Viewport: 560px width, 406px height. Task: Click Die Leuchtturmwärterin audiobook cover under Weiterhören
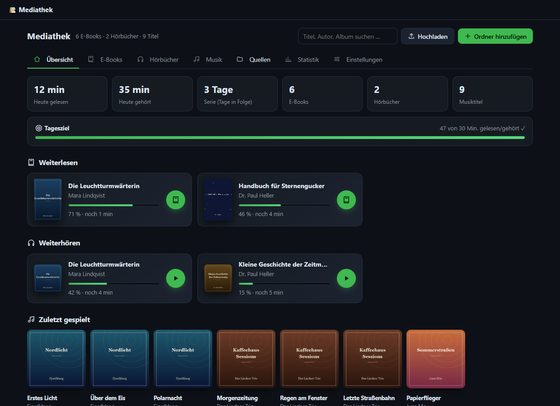[48, 278]
